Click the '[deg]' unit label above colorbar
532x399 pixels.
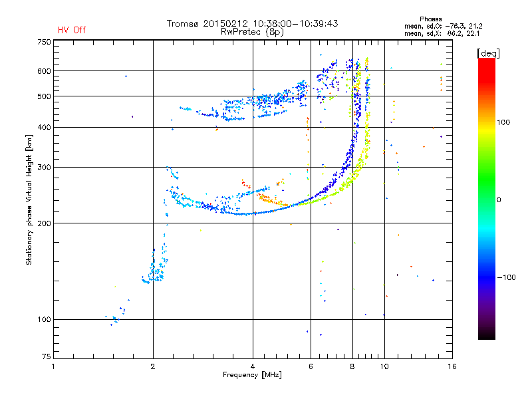pyautogui.click(x=488, y=53)
